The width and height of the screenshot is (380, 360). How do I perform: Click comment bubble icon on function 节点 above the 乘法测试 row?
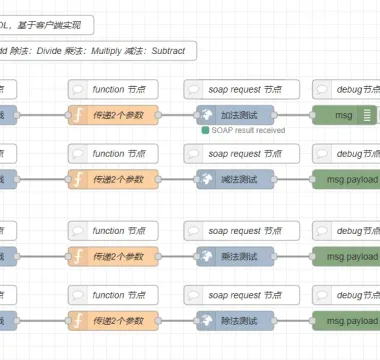(78, 231)
